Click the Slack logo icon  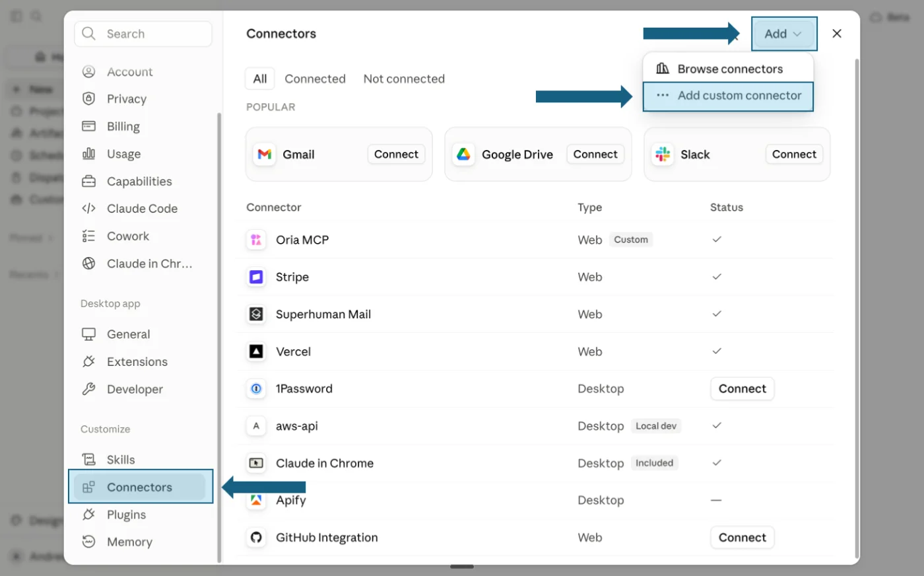[663, 154]
